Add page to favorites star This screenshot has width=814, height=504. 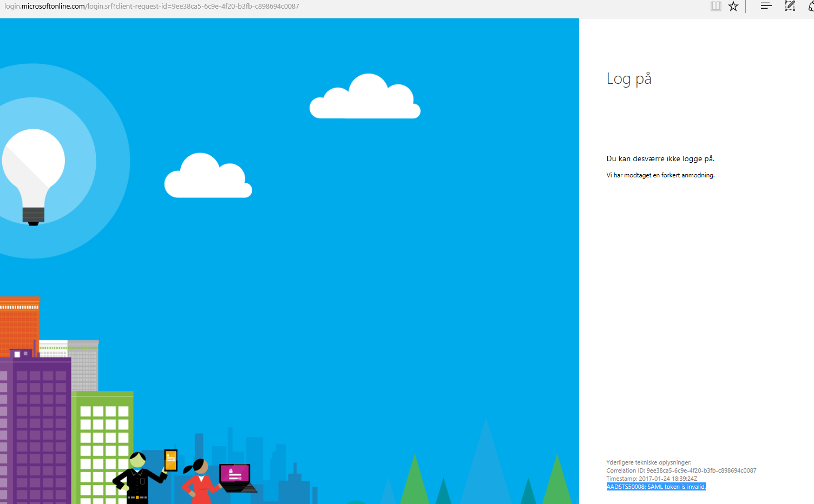point(733,6)
